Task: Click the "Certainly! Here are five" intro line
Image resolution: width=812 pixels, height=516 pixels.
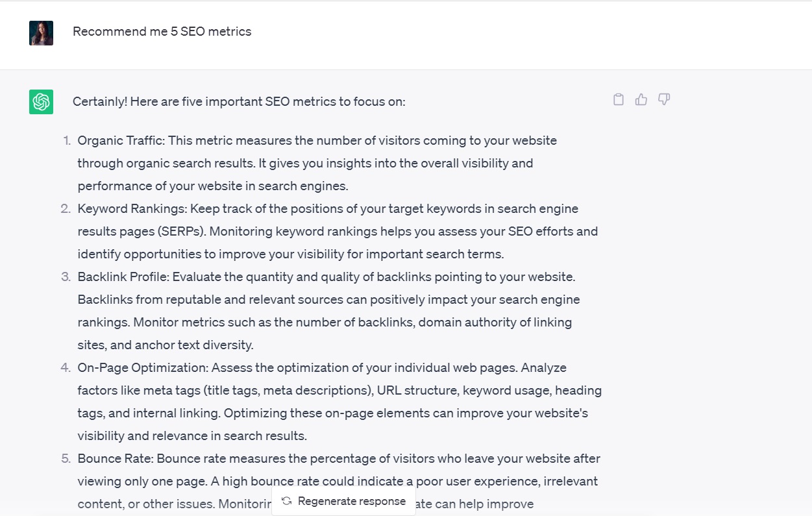Action: click(238, 101)
